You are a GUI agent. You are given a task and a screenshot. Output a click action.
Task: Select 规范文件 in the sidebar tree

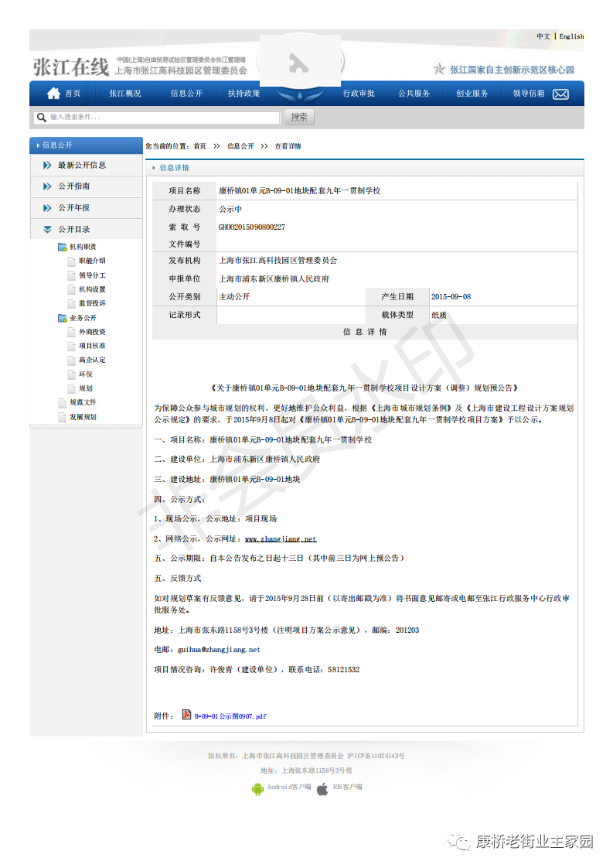(x=83, y=403)
